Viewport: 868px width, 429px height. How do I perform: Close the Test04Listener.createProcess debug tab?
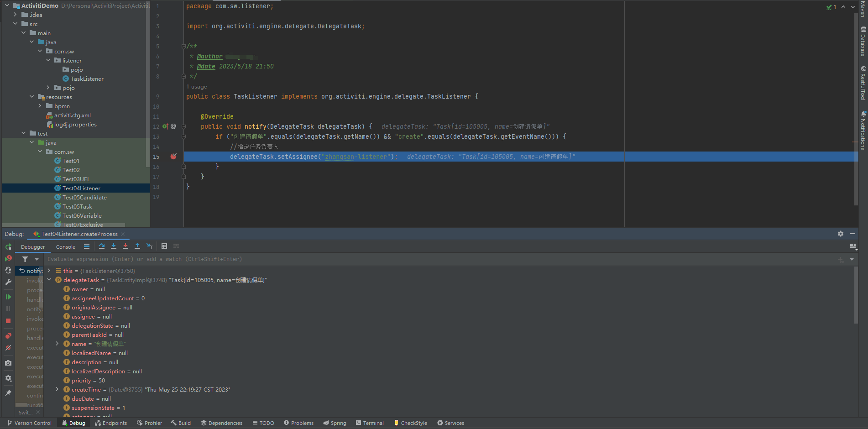point(123,234)
